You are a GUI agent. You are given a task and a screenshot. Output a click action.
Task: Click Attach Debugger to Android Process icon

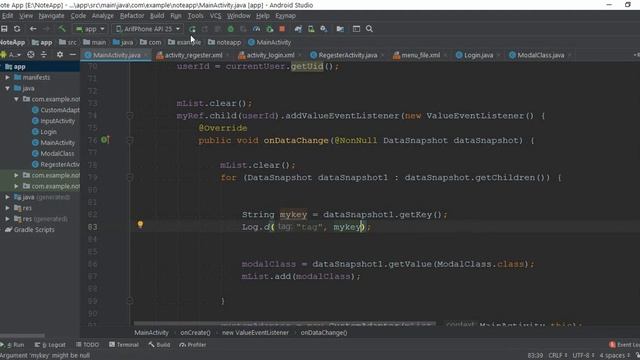(x=269, y=29)
